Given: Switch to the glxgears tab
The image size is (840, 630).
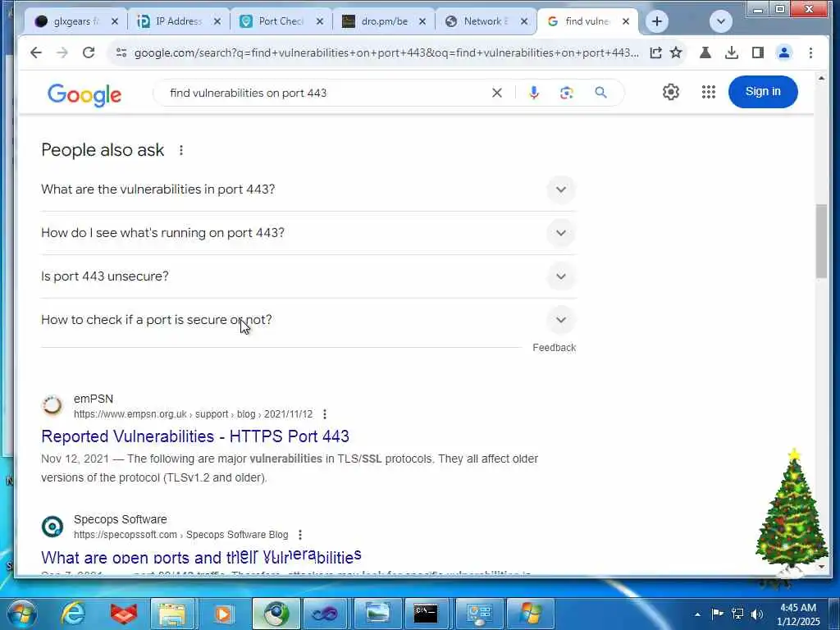Looking at the screenshot, I should pos(75,21).
